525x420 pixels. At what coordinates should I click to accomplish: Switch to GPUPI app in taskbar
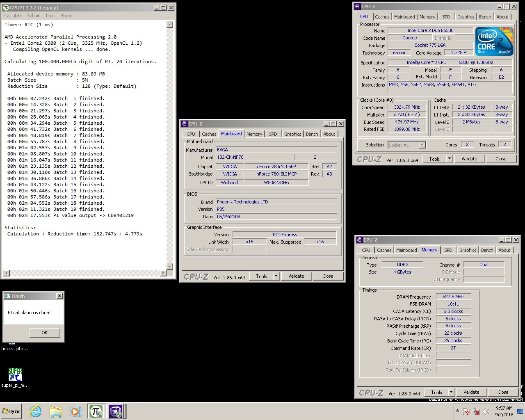pos(96,411)
